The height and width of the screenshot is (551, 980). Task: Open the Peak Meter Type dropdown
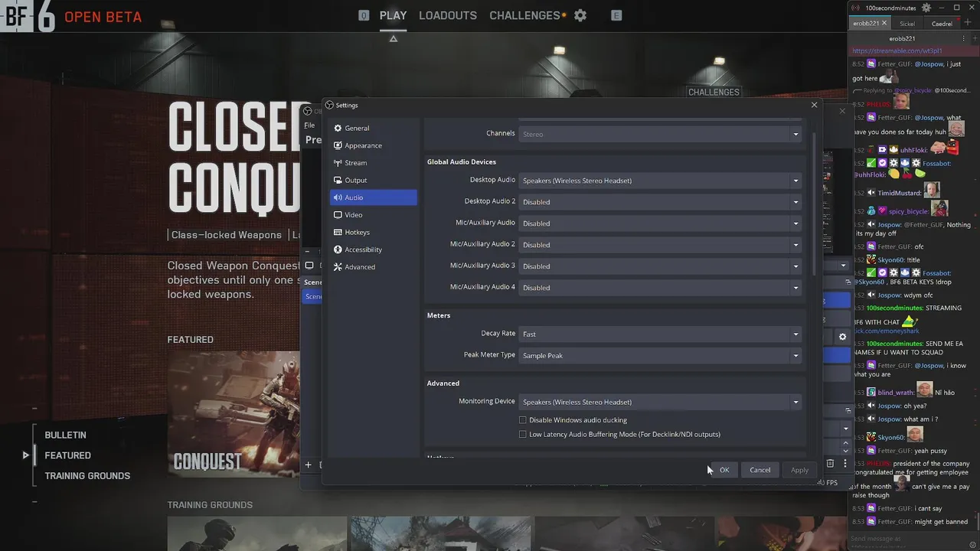660,356
